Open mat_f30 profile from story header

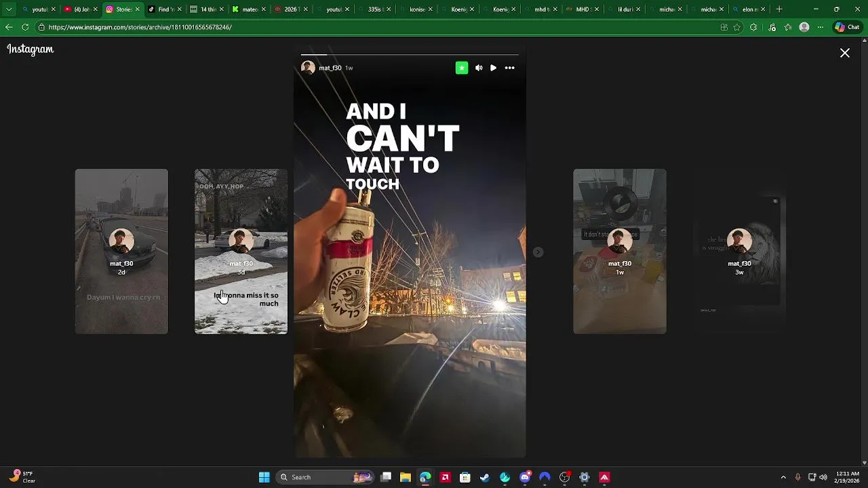(330, 68)
